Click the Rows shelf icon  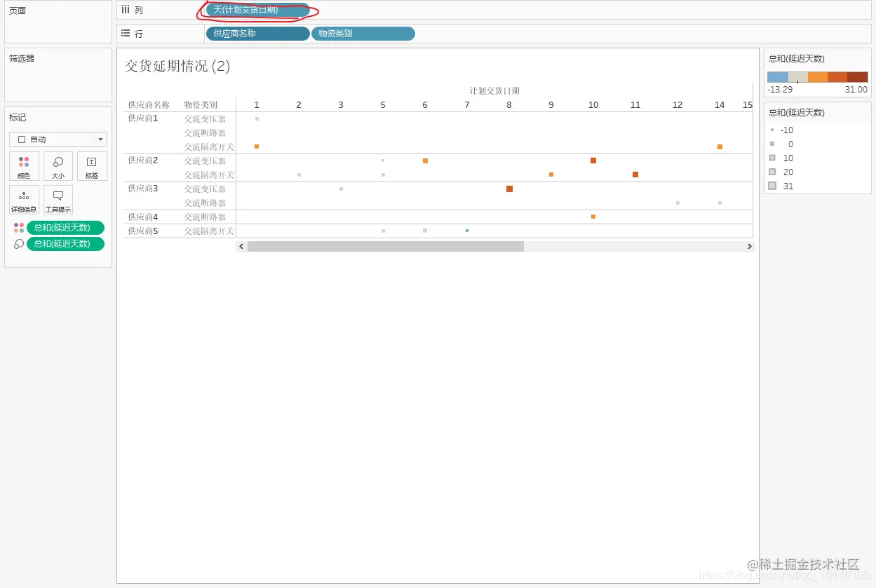point(126,33)
